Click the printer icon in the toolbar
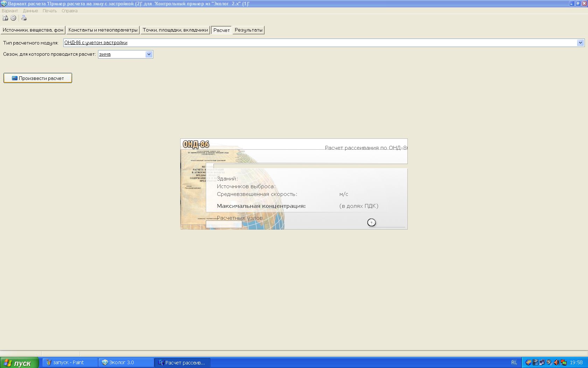 [24, 18]
